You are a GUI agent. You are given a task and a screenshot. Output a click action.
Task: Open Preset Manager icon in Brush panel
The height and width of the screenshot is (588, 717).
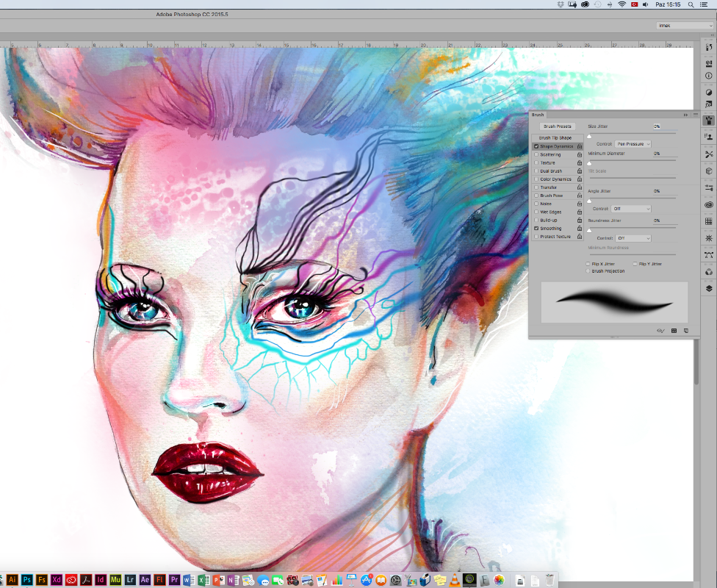(674, 330)
